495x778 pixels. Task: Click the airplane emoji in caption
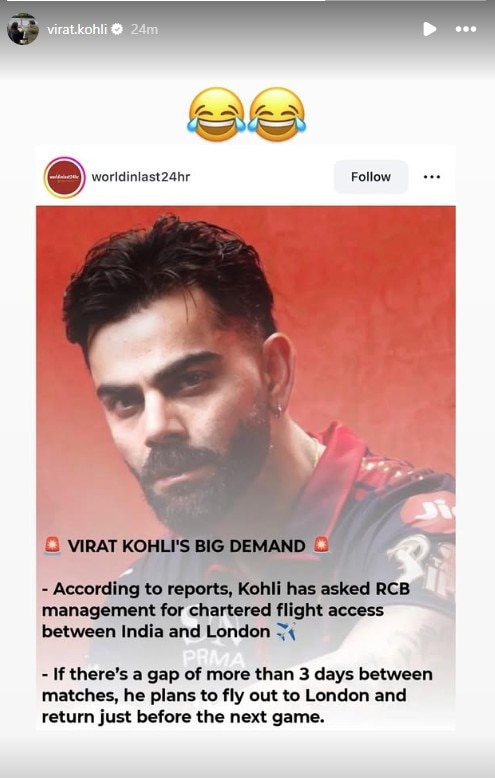tap(286, 632)
